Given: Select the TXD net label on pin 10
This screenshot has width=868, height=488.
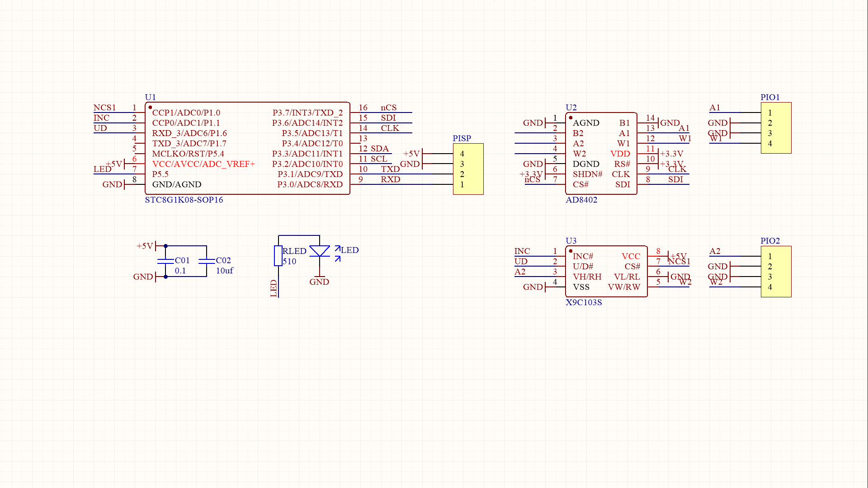Looking at the screenshot, I should tap(390, 169).
